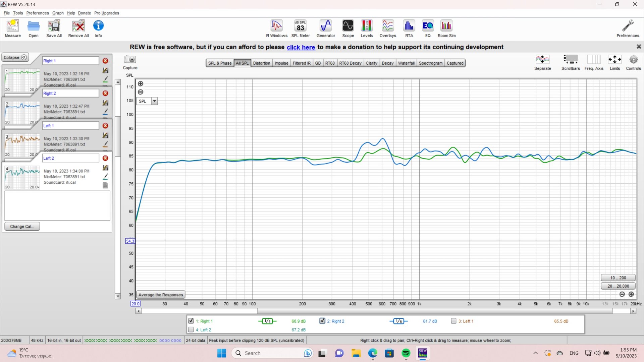Set range to 20 .. 20,000
This screenshot has width=644, height=362.
tap(618, 286)
